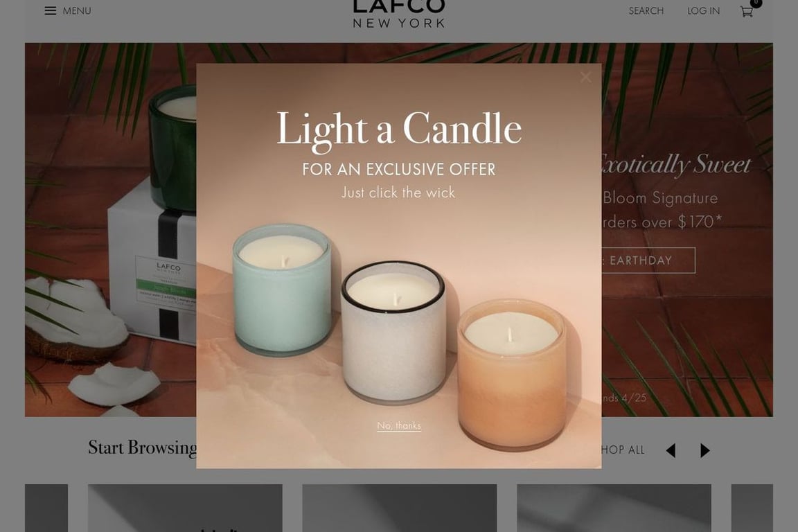Select the first product thumbnail card
The image size is (798, 532).
[185, 508]
